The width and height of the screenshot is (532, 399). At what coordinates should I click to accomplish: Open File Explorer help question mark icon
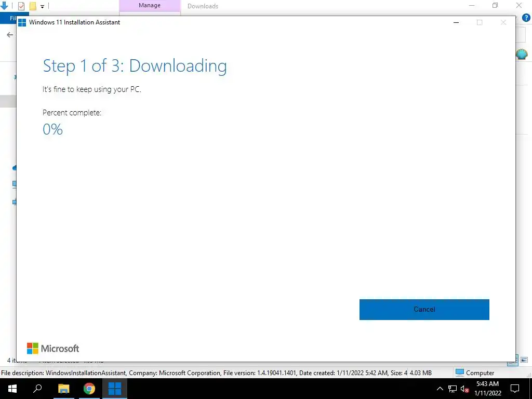click(x=526, y=18)
